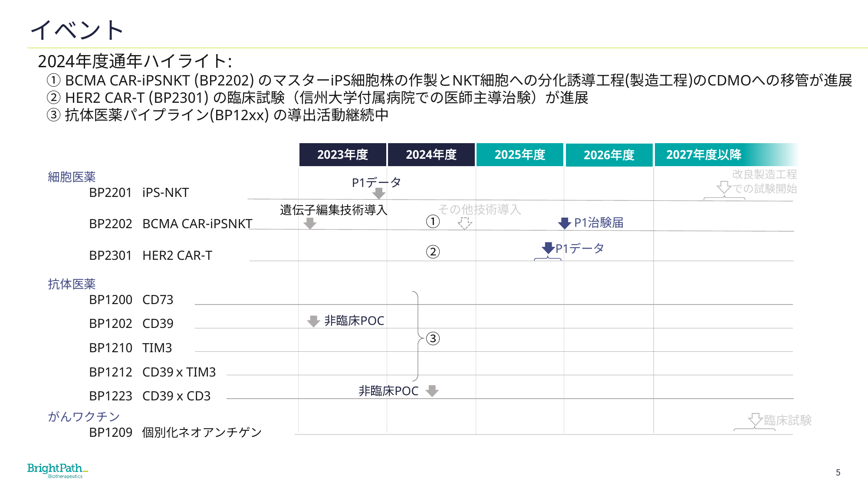Screen dimensions: 868x488
Task: Click the heading 2024年度通年ハイライト:
Action: click(135, 61)
